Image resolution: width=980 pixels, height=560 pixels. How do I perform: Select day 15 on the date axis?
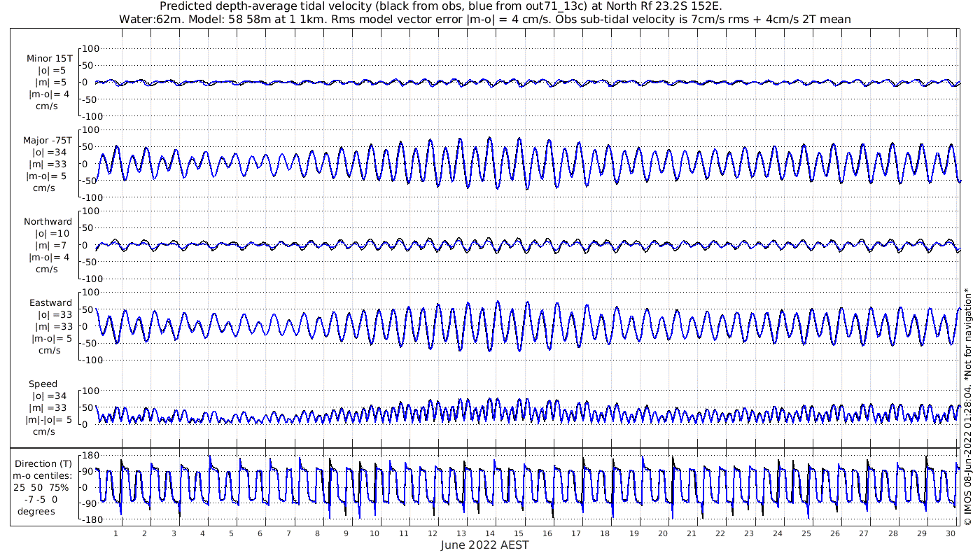pos(519,533)
